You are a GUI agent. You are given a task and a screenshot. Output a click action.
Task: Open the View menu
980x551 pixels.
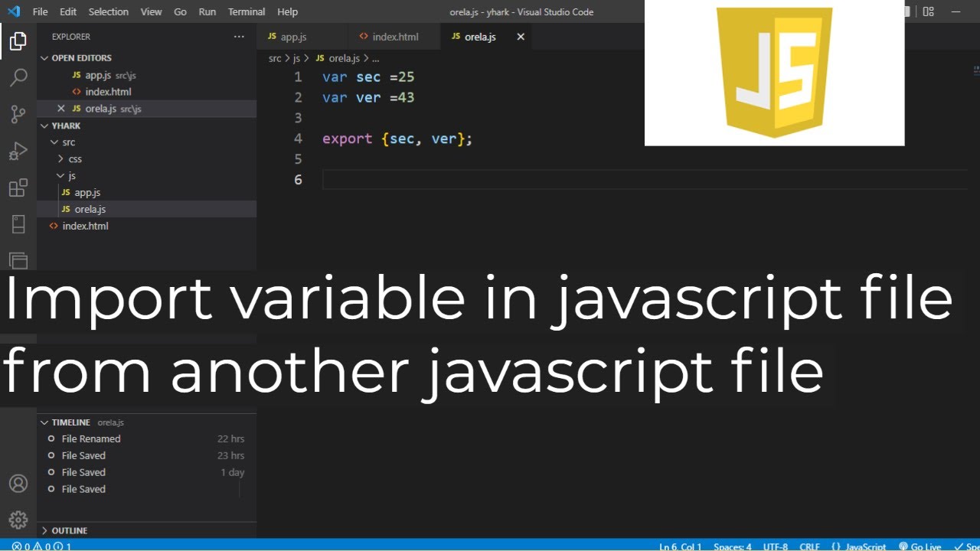(x=152, y=11)
